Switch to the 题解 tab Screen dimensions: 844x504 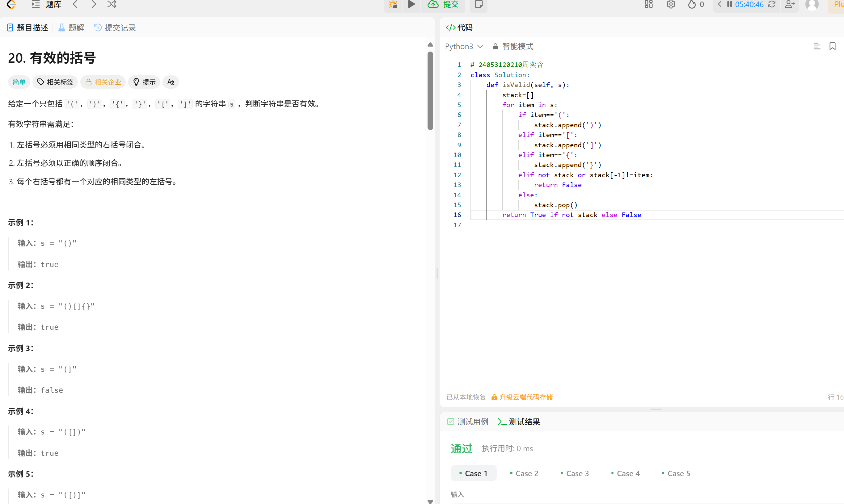pyautogui.click(x=71, y=28)
